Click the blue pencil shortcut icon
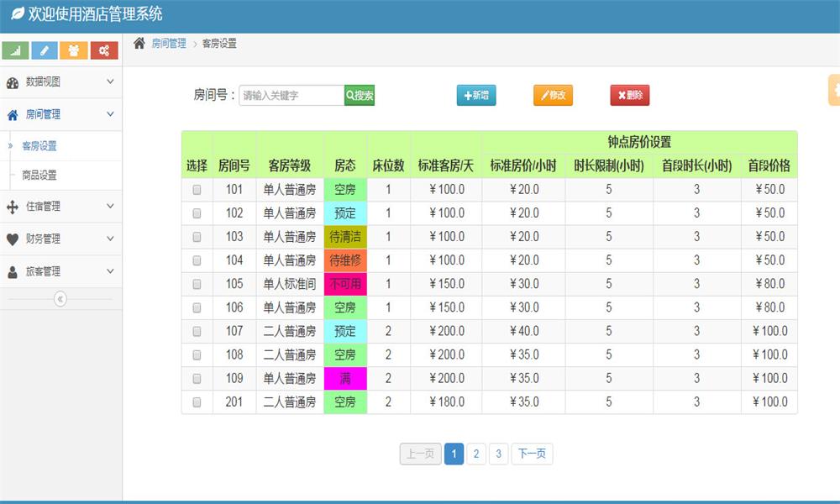Image resolution: width=840 pixels, height=504 pixels. coord(45,50)
